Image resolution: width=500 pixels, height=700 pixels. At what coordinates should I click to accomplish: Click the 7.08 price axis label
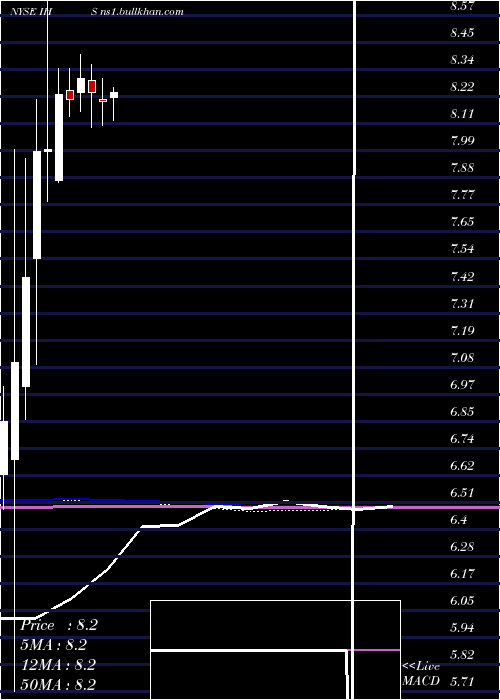point(464,358)
